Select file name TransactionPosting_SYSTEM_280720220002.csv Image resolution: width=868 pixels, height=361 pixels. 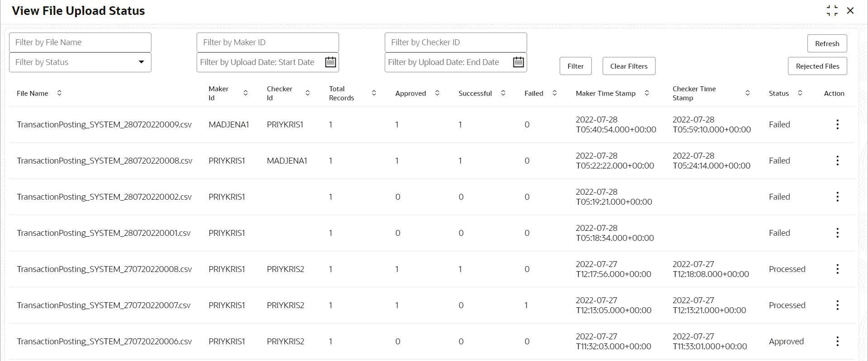pyautogui.click(x=104, y=197)
